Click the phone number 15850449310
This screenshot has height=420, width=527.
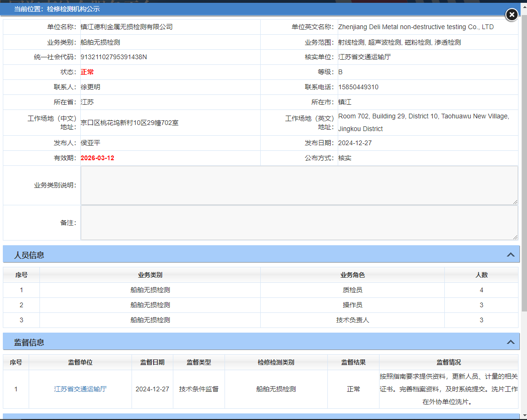pyautogui.click(x=358, y=87)
